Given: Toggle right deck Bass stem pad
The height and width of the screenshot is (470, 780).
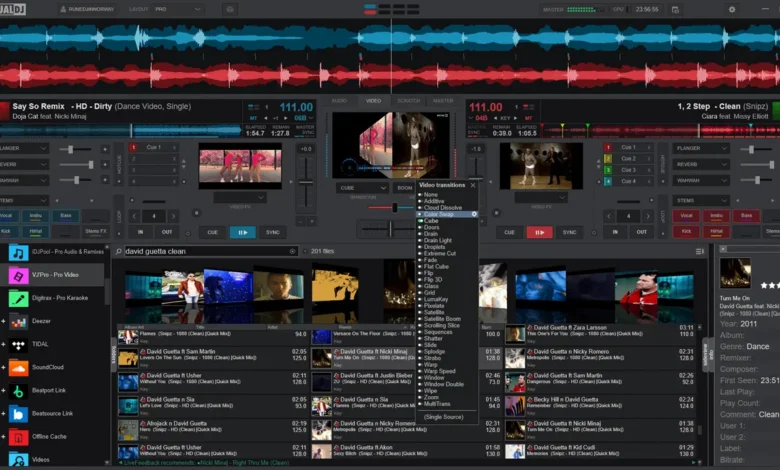Looking at the screenshot, I should 746,216.
